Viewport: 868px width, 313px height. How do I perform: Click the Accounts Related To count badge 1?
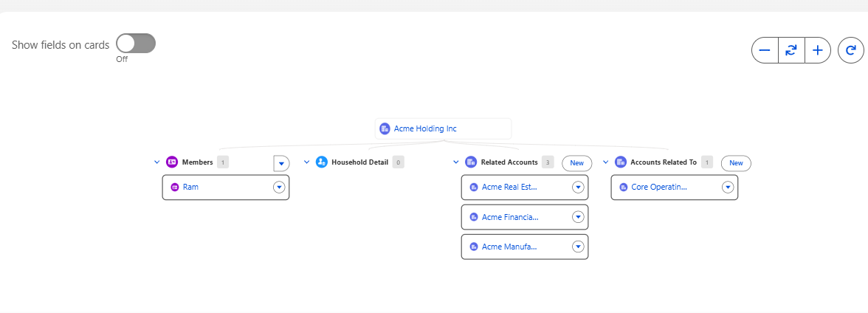[x=707, y=162]
